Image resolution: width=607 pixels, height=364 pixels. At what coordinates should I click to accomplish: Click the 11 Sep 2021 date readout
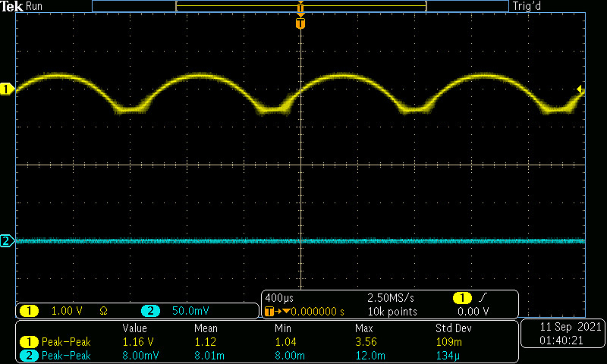(x=571, y=327)
